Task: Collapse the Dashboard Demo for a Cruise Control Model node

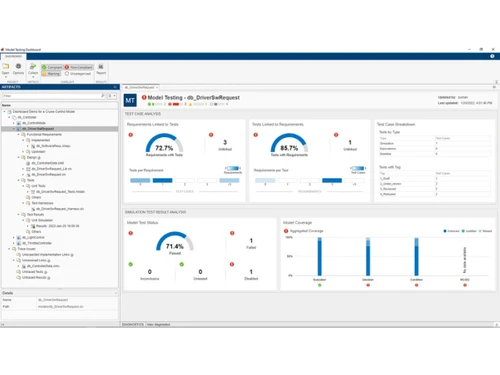Action: [5, 112]
